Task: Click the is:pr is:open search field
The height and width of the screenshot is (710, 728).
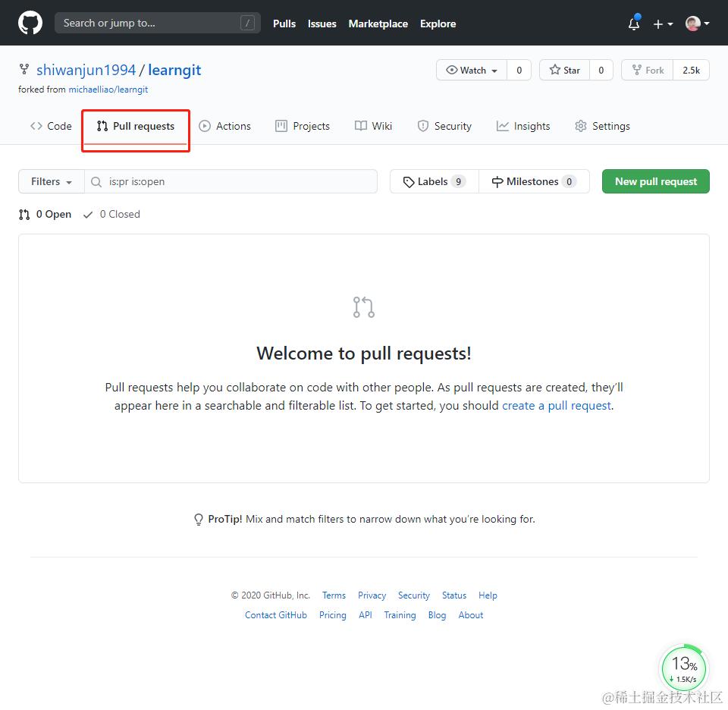Action: [231, 181]
